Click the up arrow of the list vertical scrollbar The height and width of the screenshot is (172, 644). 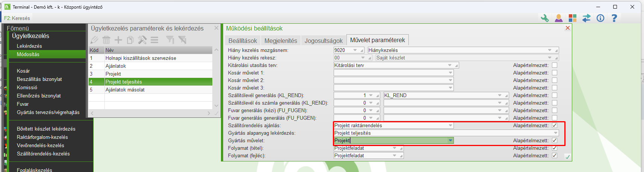(x=216, y=50)
